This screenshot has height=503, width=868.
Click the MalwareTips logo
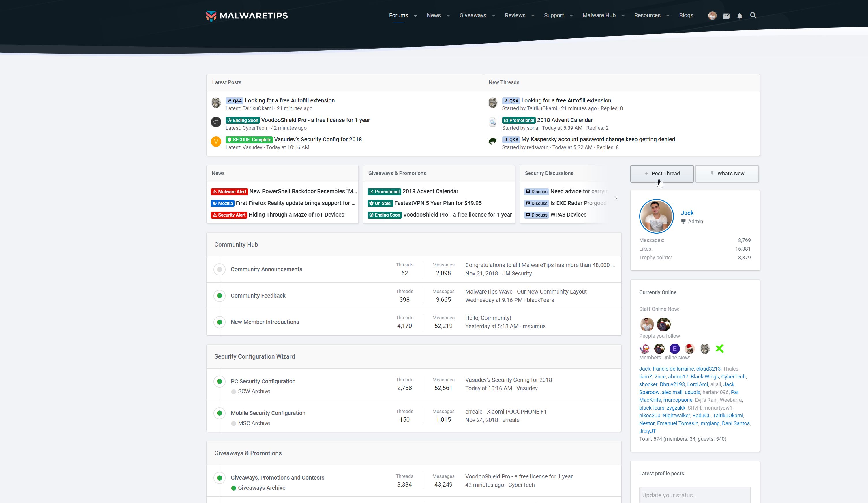tap(247, 16)
